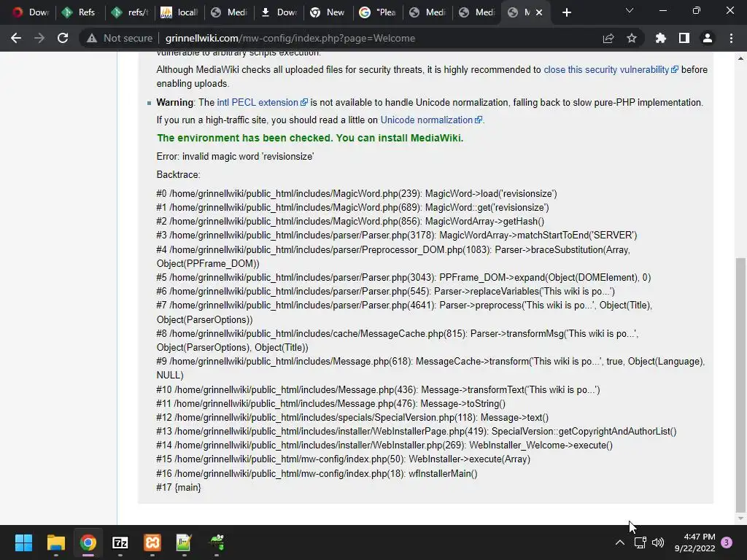The height and width of the screenshot is (560, 747).
Task: Click the browser forward arrow
Action: click(x=39, y=38)
